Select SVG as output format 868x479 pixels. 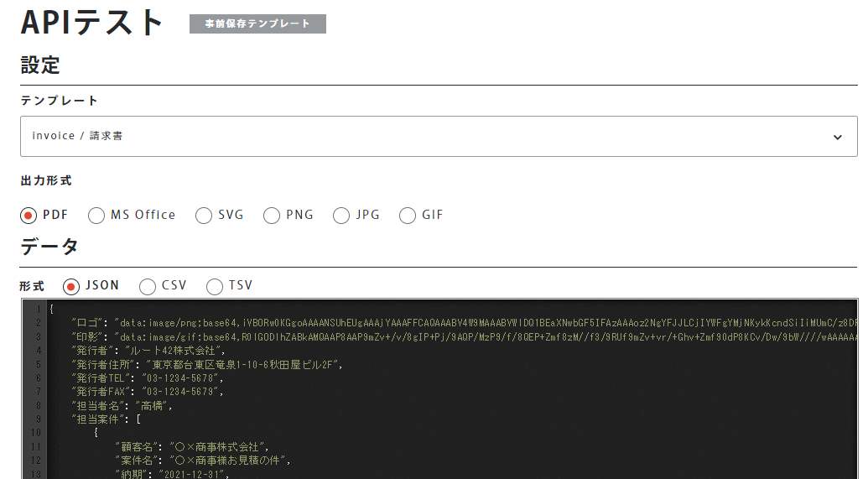(x=204, y=216)
